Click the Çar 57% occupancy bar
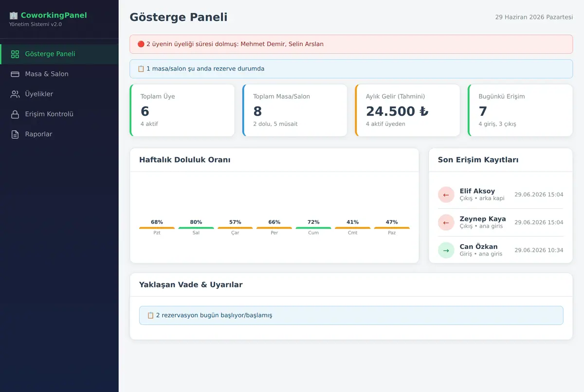The image size is (584, 392). (235, 228)
